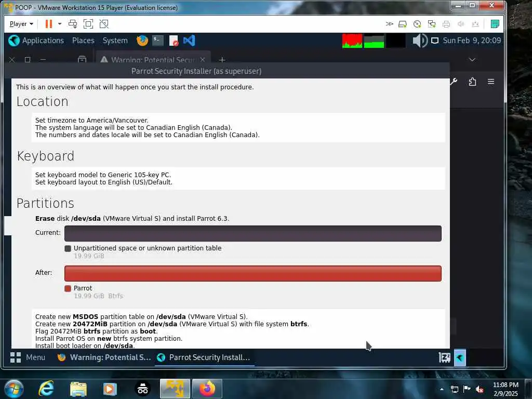Open the System menu
Image resolution: width=532 pixels, height=399 pixels.
(x=115, y=41)
